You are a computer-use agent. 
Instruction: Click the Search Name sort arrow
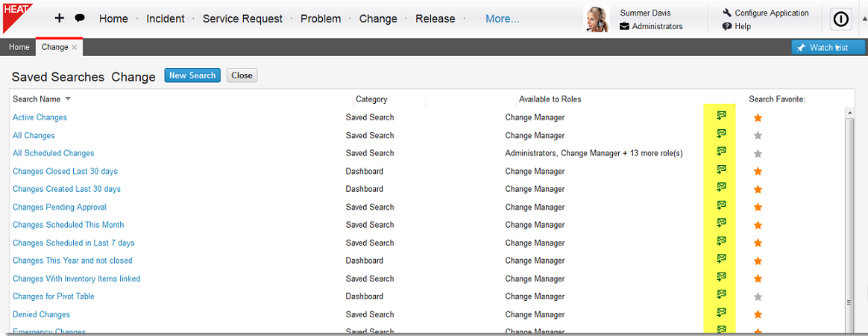pos(68,99)
